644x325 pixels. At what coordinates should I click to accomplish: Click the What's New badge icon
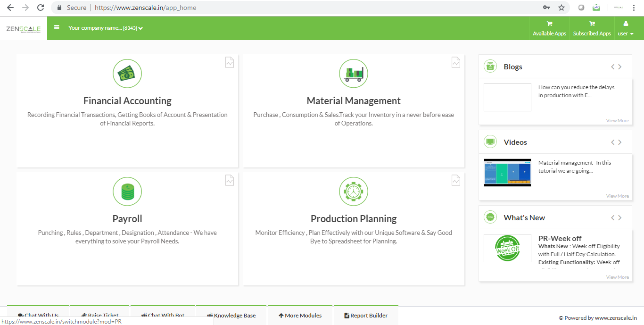tap(490, 217)
